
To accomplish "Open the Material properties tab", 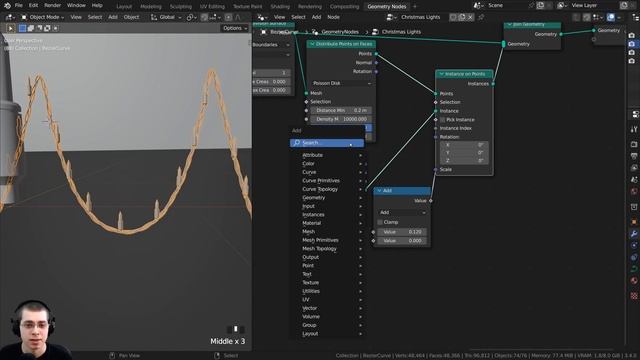I will (634, 280).
